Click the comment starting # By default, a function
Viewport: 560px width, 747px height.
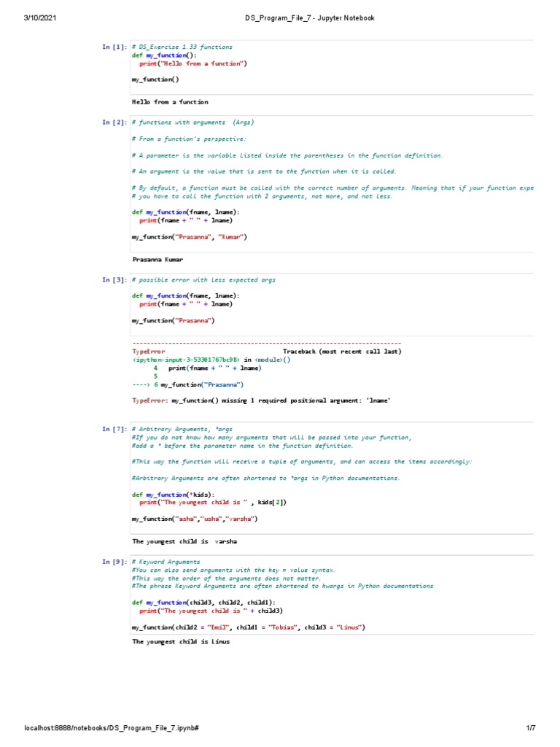tap(332, 188)
